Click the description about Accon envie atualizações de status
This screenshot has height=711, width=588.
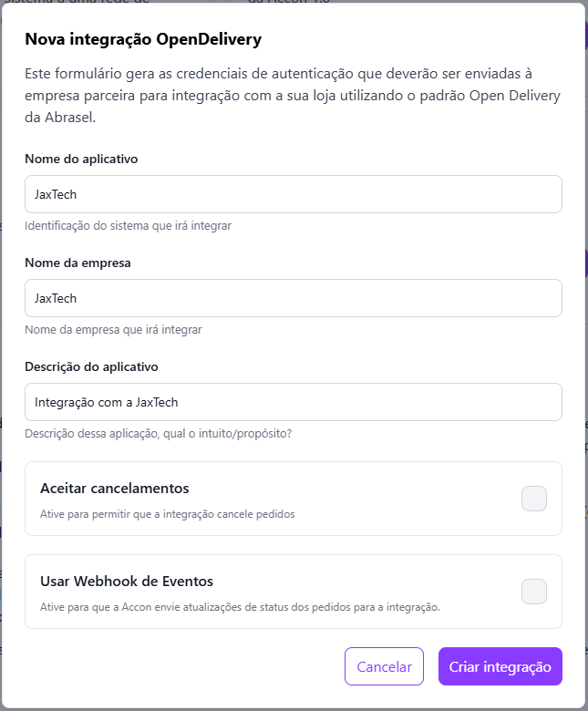(240, 607)
